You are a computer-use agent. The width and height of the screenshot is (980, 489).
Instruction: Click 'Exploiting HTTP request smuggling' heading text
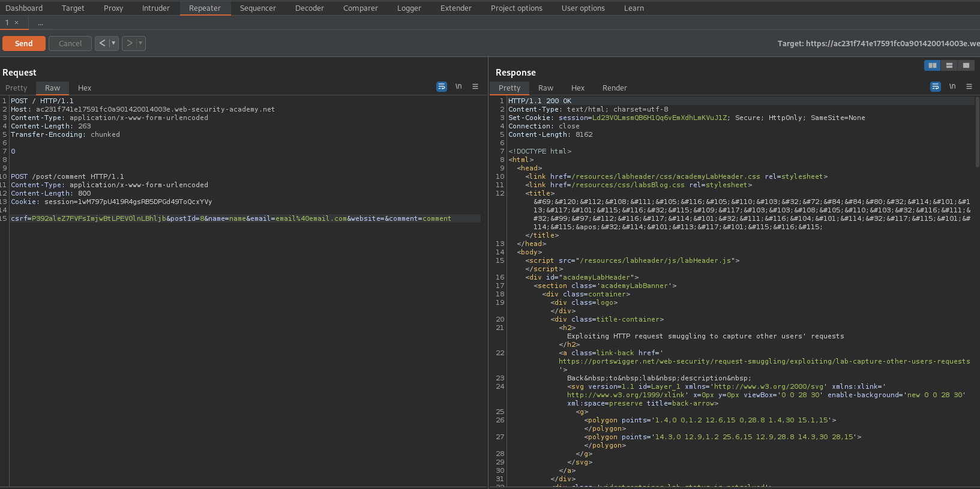click(706, 336)
